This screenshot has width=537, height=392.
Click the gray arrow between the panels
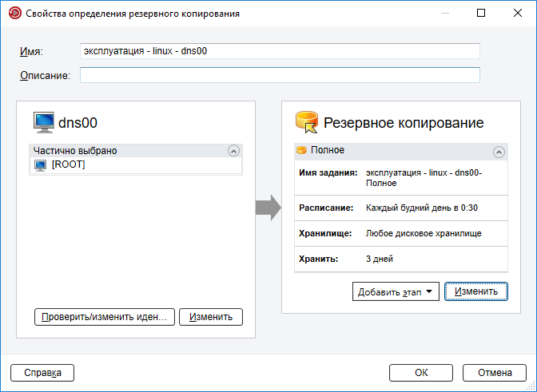tap(268, 208)
